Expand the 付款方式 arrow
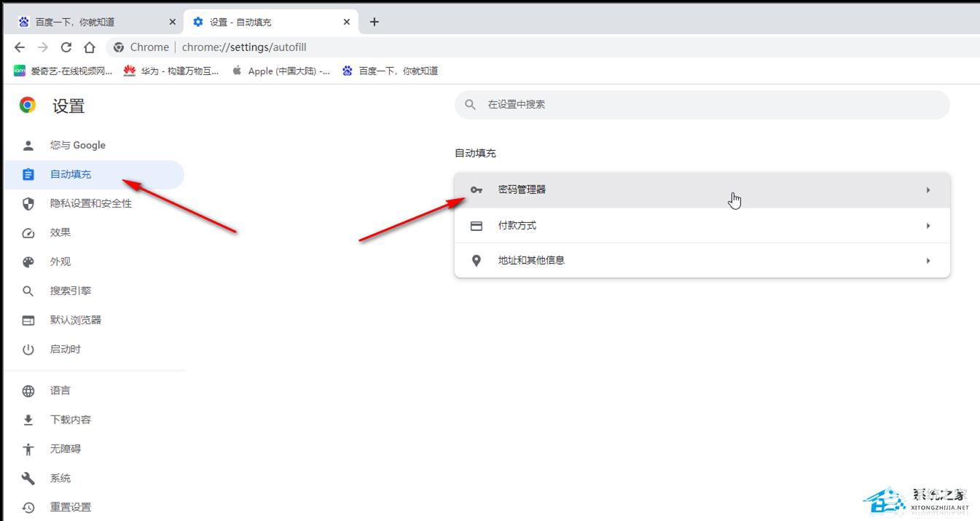Screen dimensions: 980x521 pyautogui.click(x=928, y=226)
